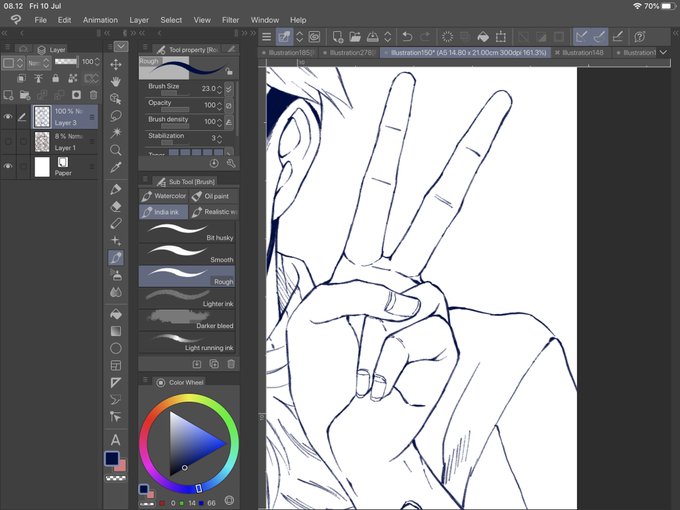This screenshot has width=680, height=510.
Task: Toggle Lock layer icon
Action: (x=56, y=78)
